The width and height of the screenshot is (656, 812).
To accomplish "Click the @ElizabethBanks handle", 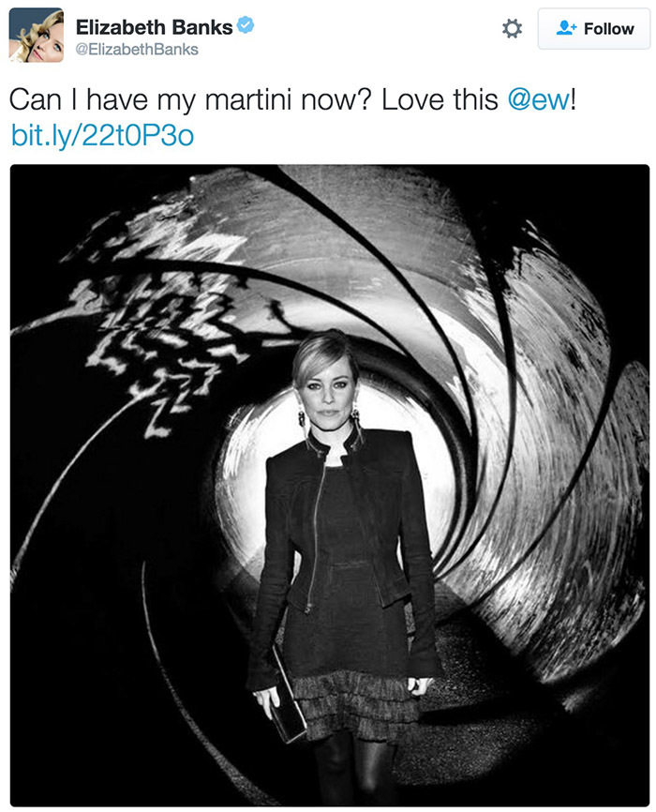I will [137, 49].
